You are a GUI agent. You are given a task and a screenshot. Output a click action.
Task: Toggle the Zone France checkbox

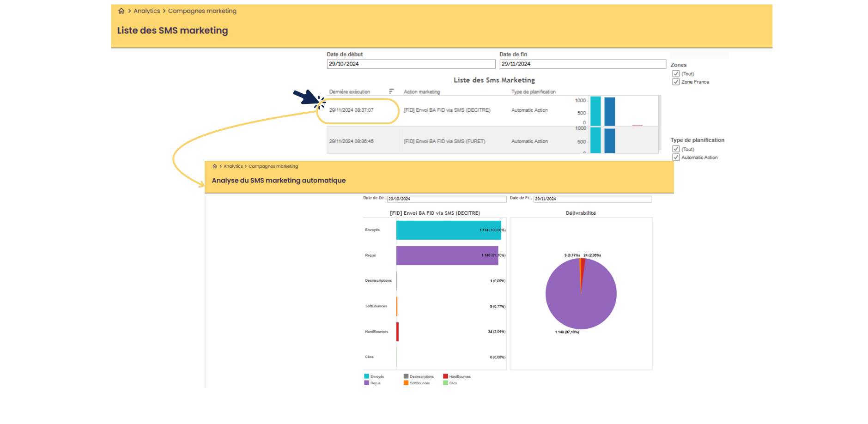676,82
